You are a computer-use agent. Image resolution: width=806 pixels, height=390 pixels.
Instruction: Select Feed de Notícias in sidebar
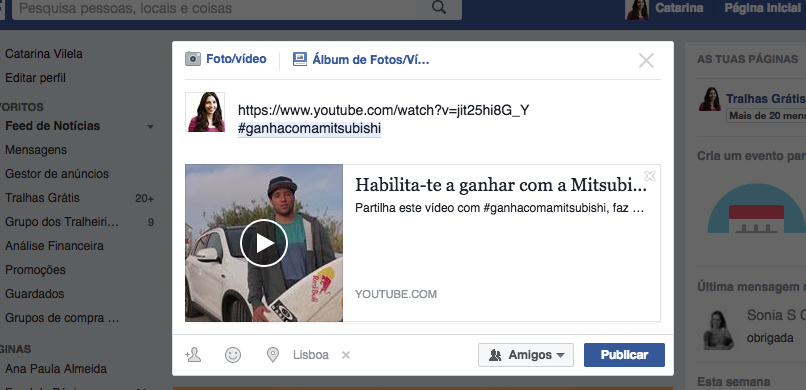52,126
